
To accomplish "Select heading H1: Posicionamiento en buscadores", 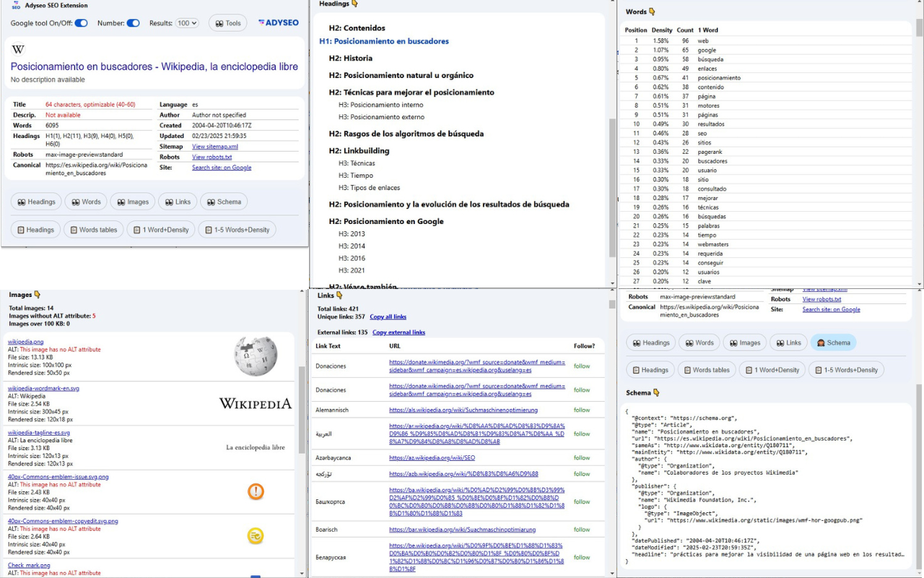I will [x=384, y=41].
